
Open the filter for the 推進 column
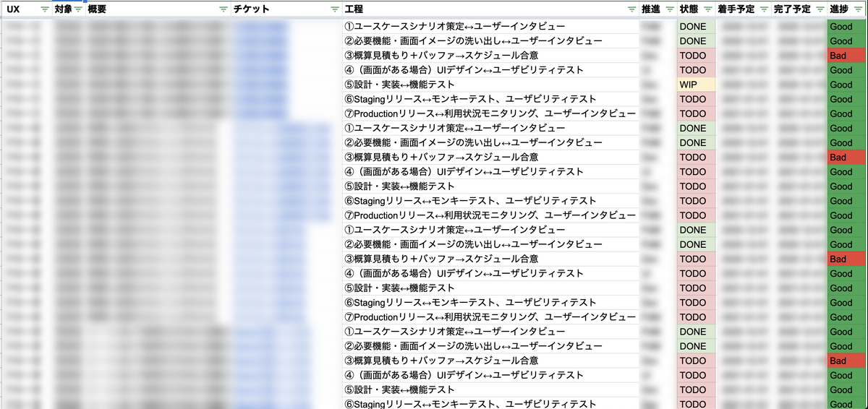click(x=668, y=10)
